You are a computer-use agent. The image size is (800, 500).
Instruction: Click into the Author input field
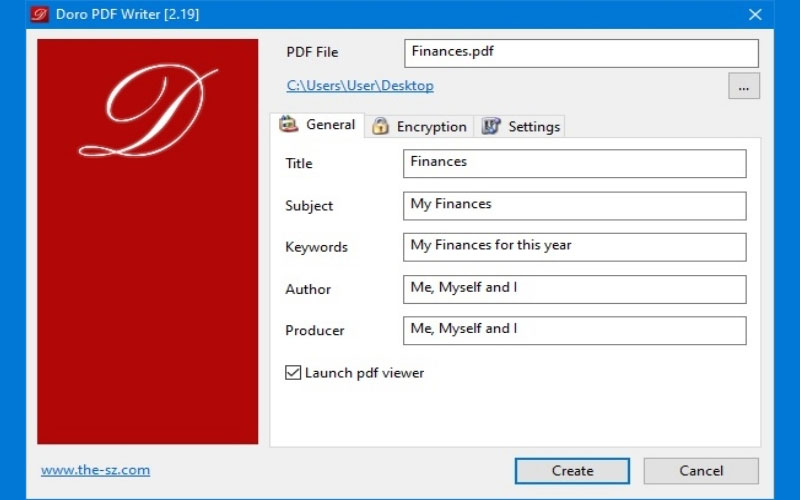(x=574, y=289)
